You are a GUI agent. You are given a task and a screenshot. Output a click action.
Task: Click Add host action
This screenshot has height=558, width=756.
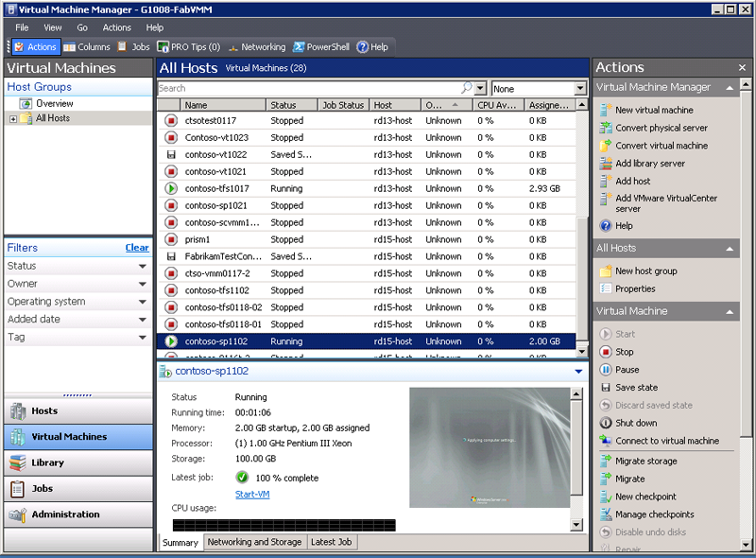pos(625,181)
